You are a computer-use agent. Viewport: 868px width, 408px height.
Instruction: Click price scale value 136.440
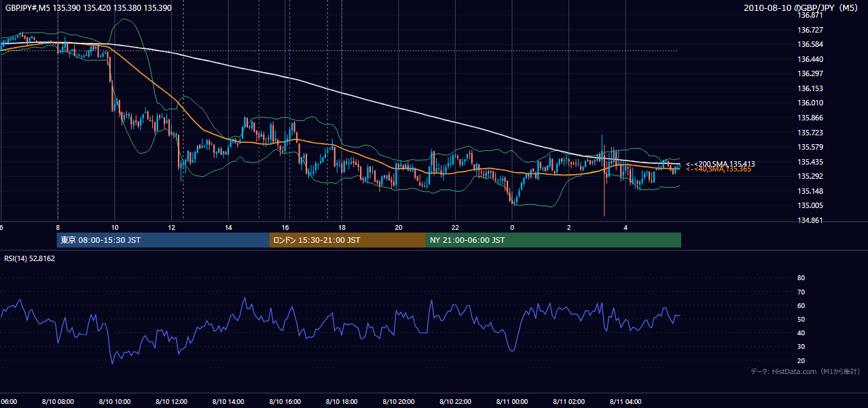(810, 59)
